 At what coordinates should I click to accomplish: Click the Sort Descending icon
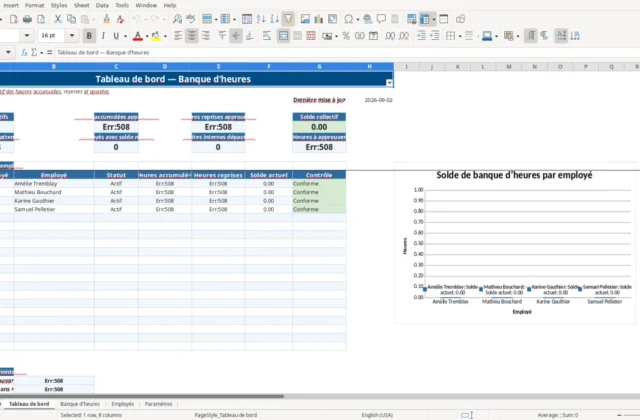tap(274, 19)
